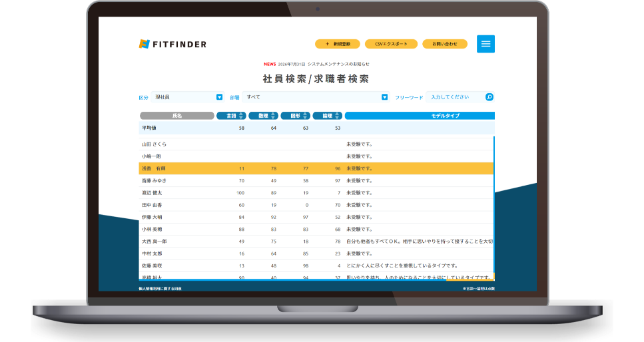
Task: Sort by the 図形 column
Action: pyautogui.click(x=295, y=116)
